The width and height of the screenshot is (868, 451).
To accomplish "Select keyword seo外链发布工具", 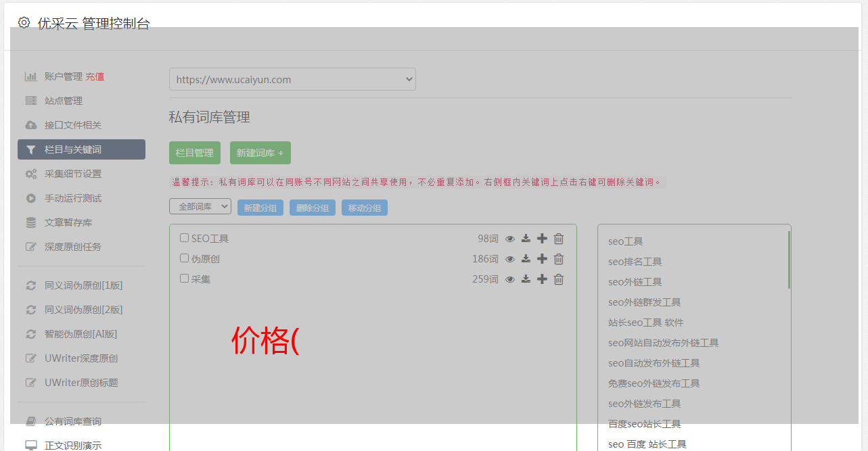I will [x=644, y=404].
